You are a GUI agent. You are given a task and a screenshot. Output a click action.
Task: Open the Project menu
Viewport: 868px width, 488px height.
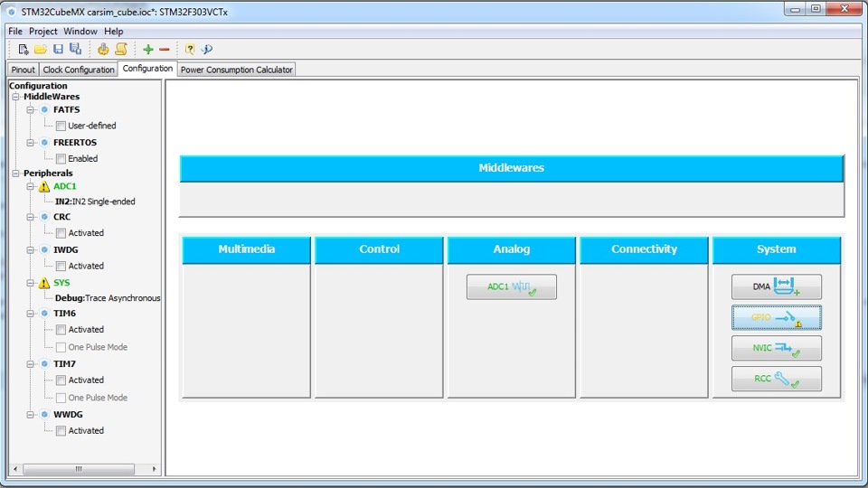pos(43,31)
